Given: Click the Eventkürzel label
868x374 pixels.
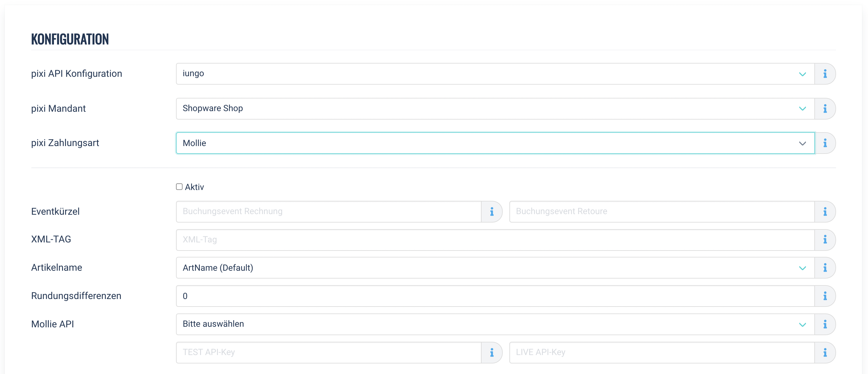Looking at the screenshot, I should tap(55, 211).
